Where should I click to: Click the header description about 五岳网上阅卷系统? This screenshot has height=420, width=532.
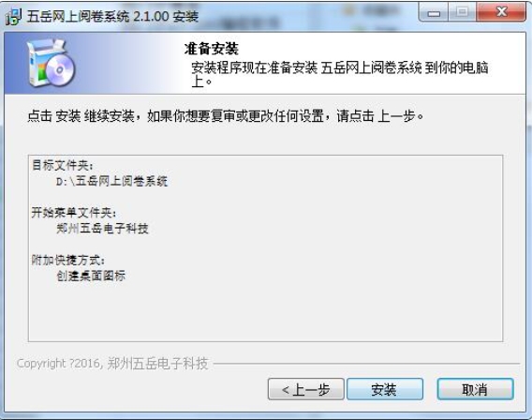(340, 74)
